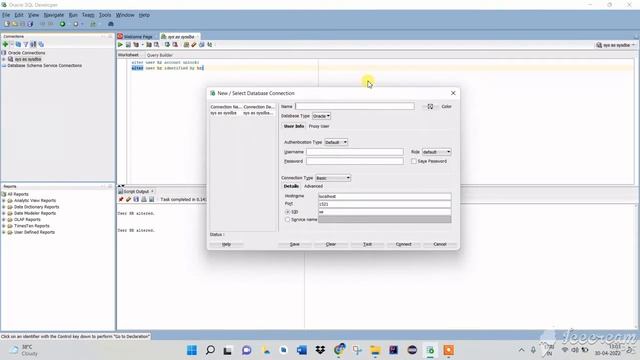Click the Commit icon in worksheet toolbar
This screenshot has height=360, width=640.
click(x=167, y=44)
